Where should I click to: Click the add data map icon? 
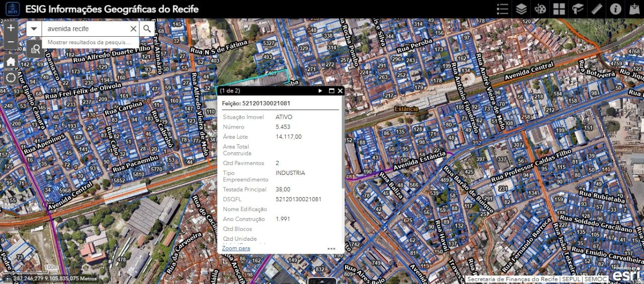point(634,9)
